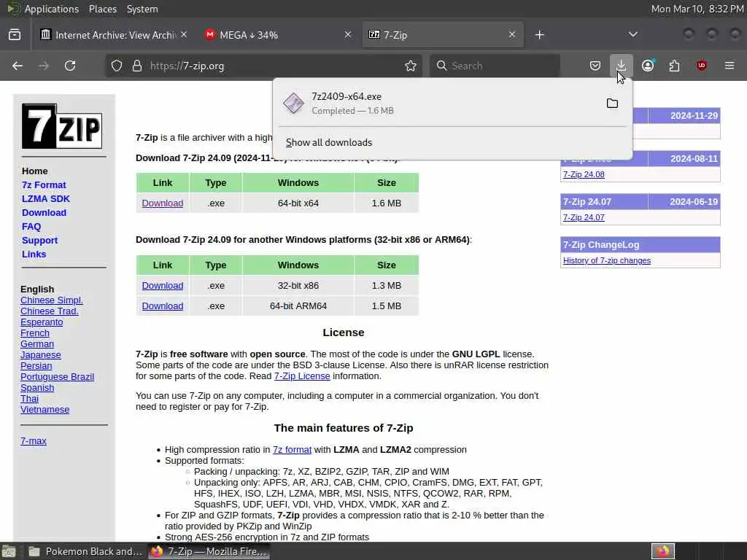747x560 pixels.
Task: Reload the 7-zip.org page
Action: tap(70, 66)
